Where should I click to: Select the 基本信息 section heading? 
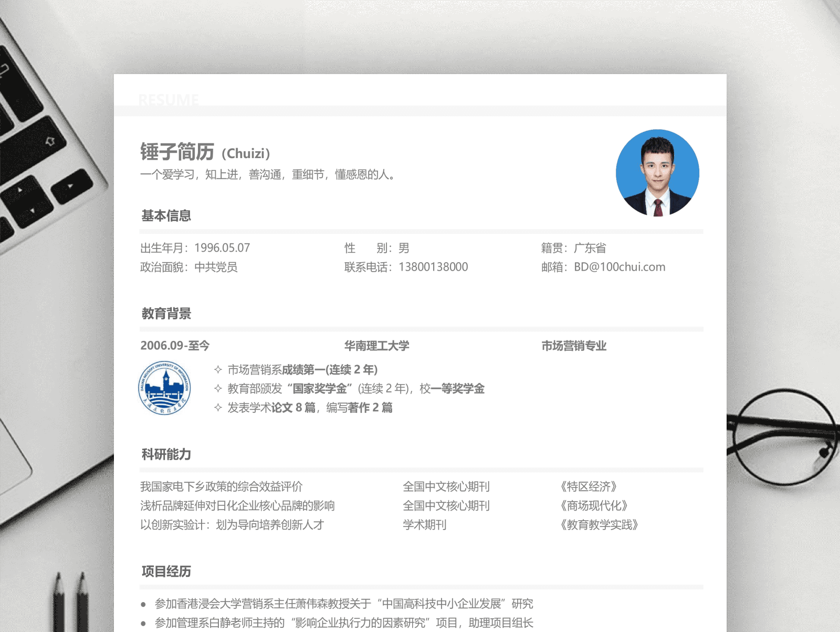pyautogui.click(x=166, y=216)
